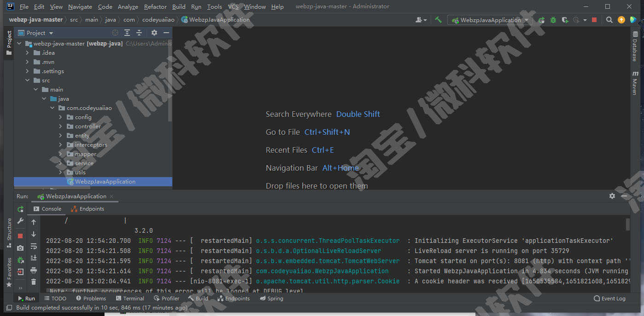
Task: Click Select Opened File target icon
Action: click(115, 33)
